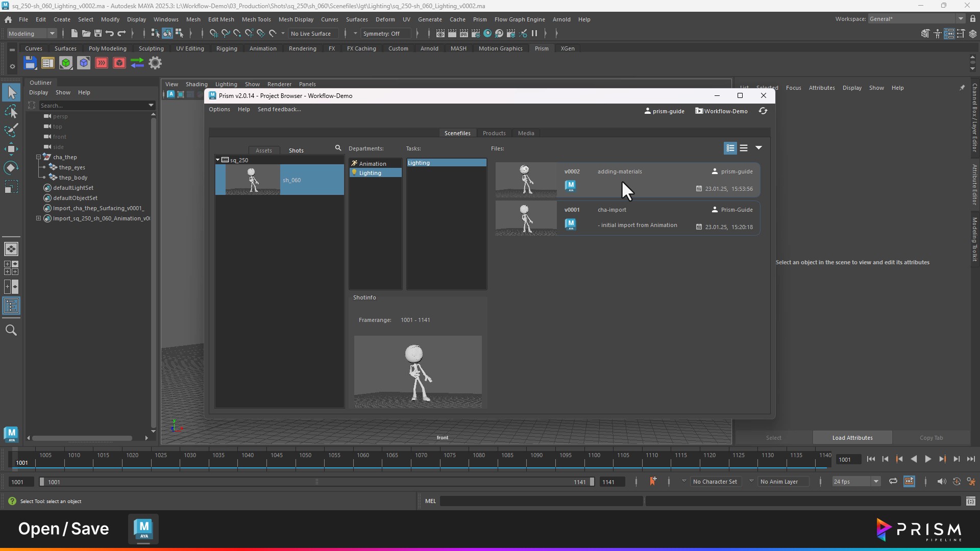Click the Outliner layout icon in toolbox
Viewport: 980px width, 551px height.
(x=11, y=306)
